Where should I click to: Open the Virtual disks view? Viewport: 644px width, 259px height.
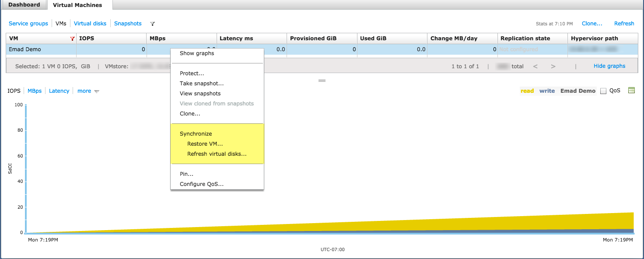[90, 24]
